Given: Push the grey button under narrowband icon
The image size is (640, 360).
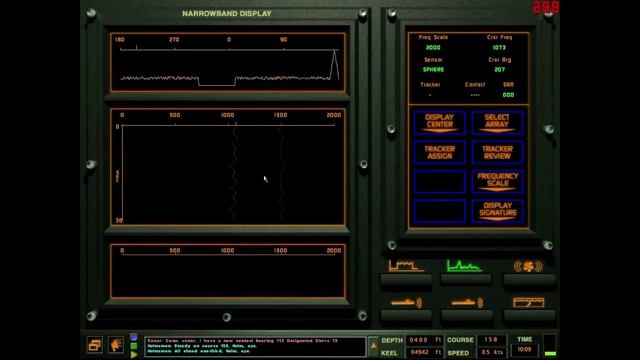Looking at the screenshot, I should (x=466, y=280).
